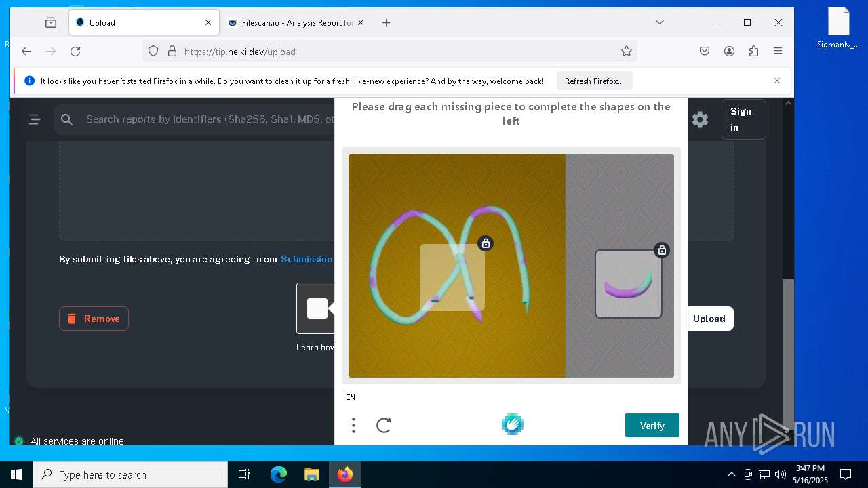Screen dimensions: 868x488
Task: Click the Remove file button
Action: [x=94, y=319]
